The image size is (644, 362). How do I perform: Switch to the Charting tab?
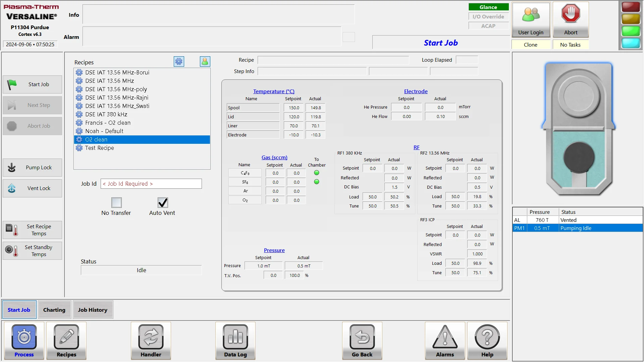coord(54,310)
